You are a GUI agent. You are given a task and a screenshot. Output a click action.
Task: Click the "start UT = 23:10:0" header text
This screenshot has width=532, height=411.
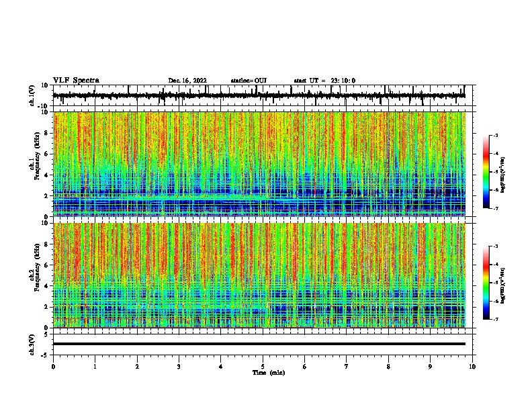(324, 81)
